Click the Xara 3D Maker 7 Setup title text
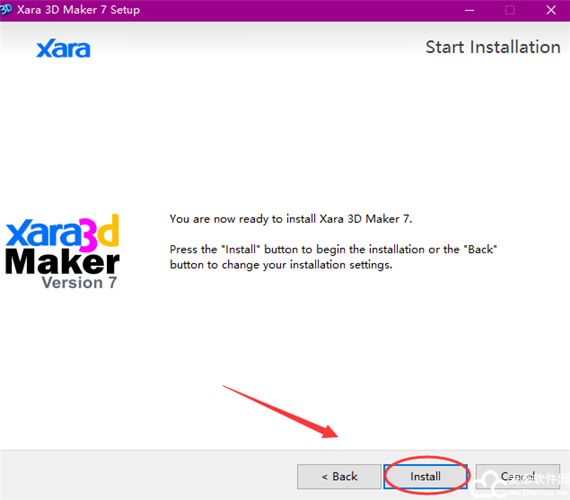 (x=78, y=10)
